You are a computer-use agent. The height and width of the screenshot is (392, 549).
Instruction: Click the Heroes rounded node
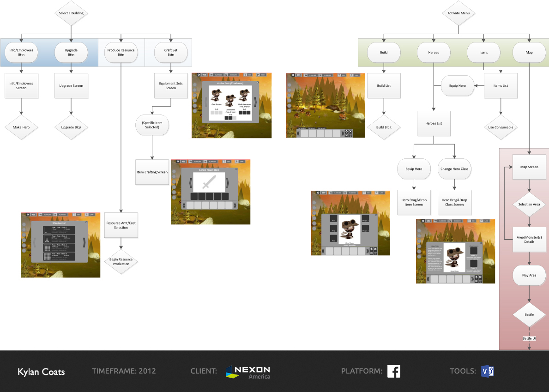coord(434,53)
